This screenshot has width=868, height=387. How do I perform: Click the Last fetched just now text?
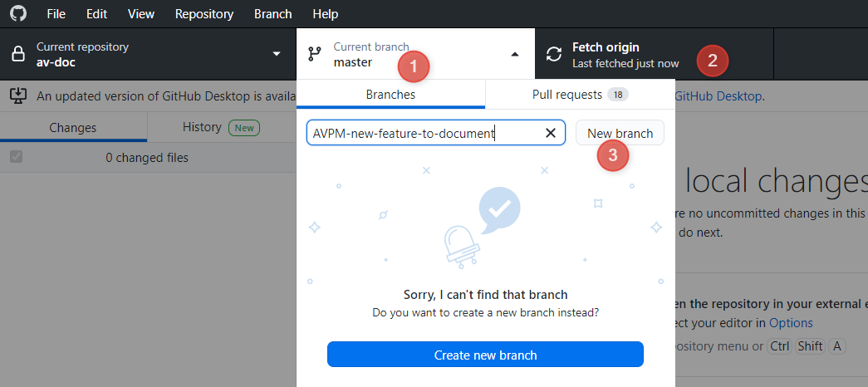click(x=625, y=63)
